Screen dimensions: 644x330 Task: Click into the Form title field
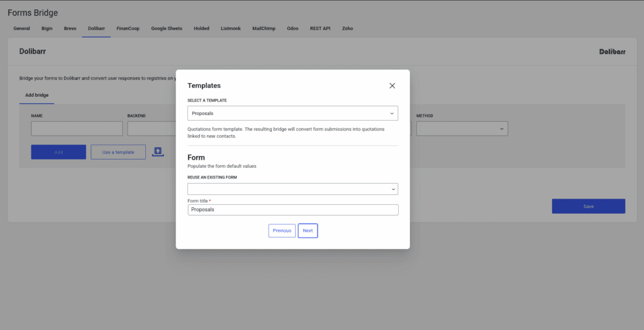(293, 210)
